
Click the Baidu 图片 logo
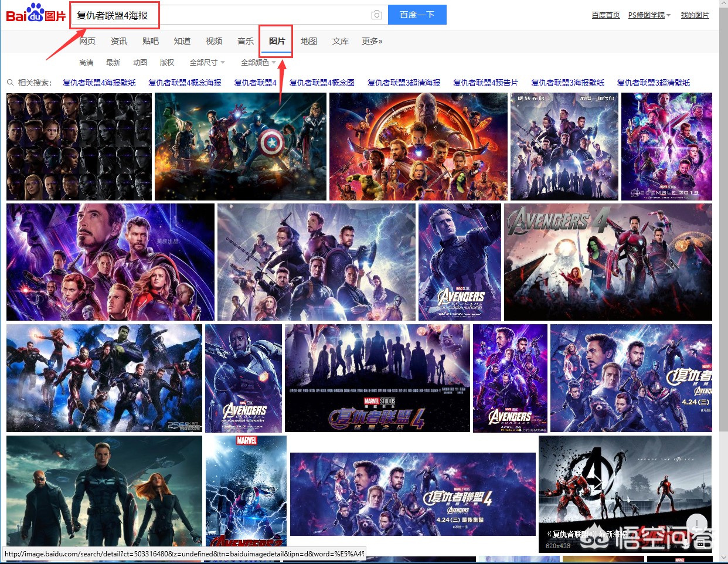[36, 13]
